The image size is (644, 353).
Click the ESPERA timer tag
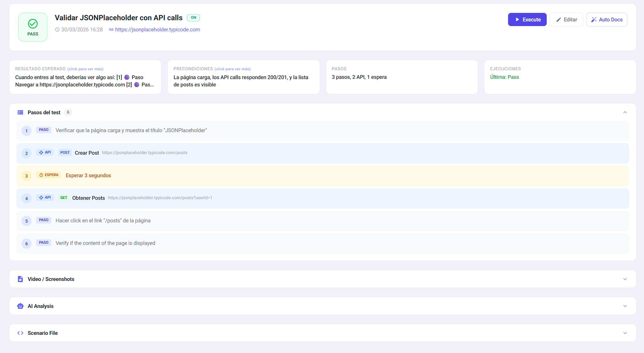pos(49,175)
